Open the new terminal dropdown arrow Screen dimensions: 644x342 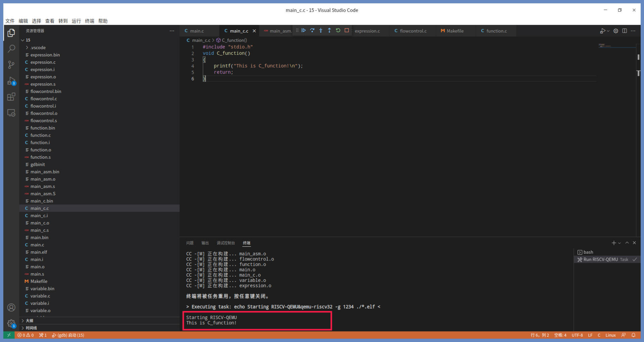pyautogui.click(x=620, y=243)
